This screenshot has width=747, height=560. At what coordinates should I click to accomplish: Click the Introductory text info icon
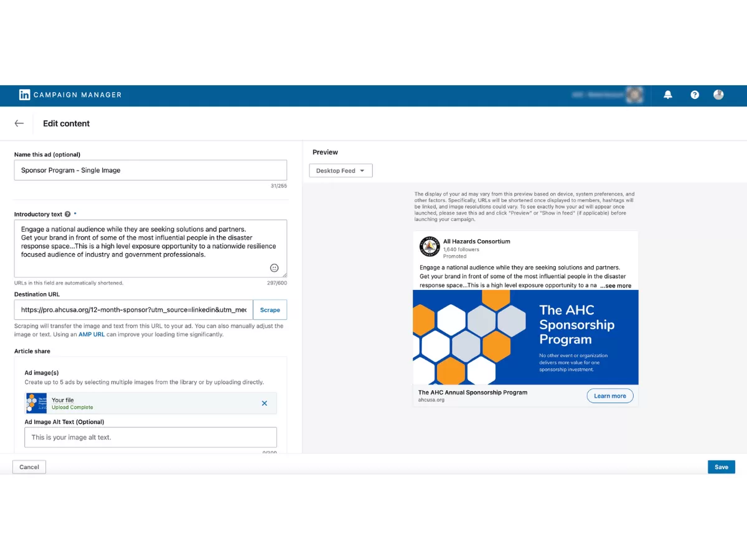(67, 214)
